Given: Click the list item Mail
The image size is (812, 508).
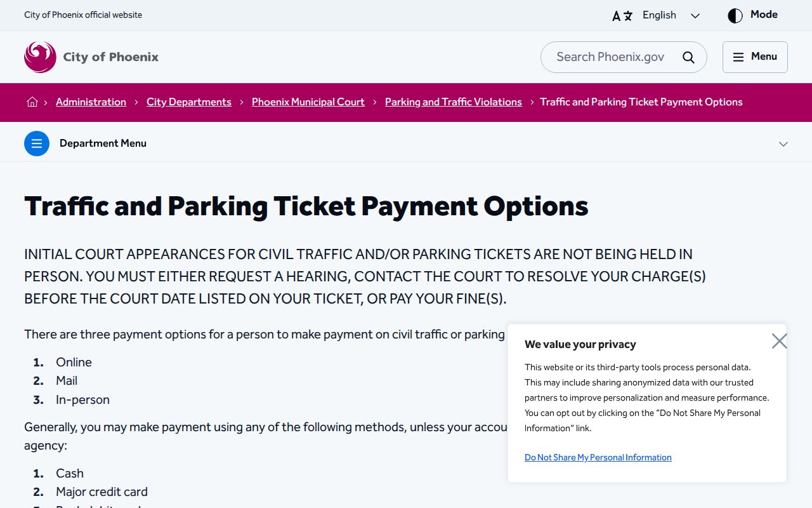Looking at the screenshot, I should (x=67, y=380).
